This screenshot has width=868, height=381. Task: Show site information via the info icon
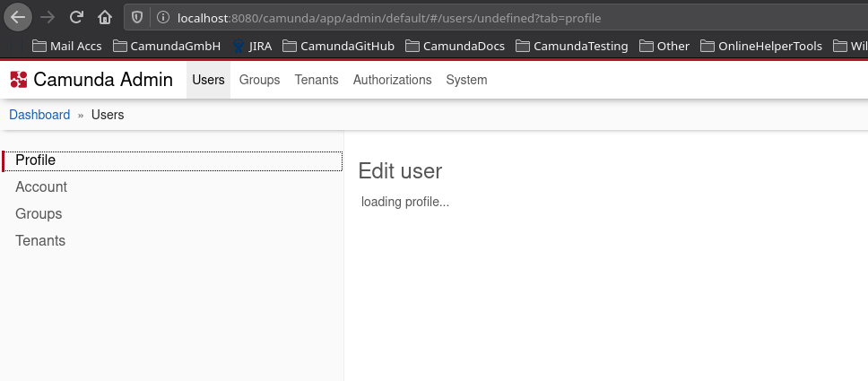point(162,17)
